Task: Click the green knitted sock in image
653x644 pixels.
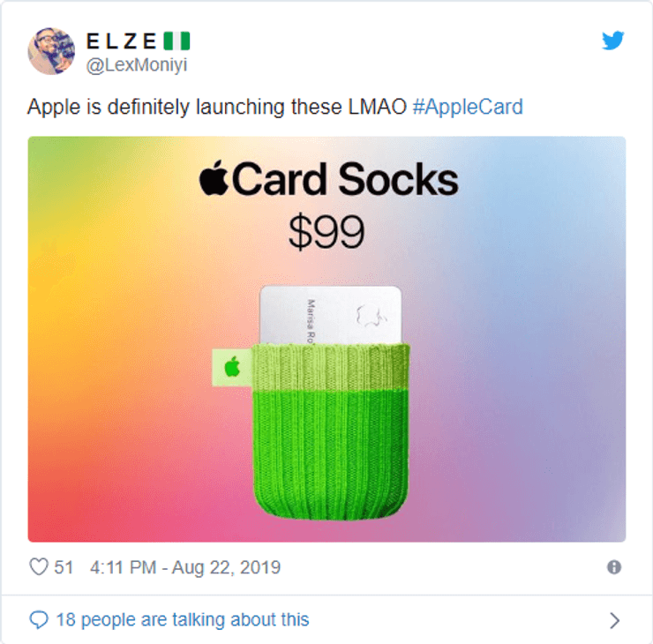Action: [x=331, y=431]
